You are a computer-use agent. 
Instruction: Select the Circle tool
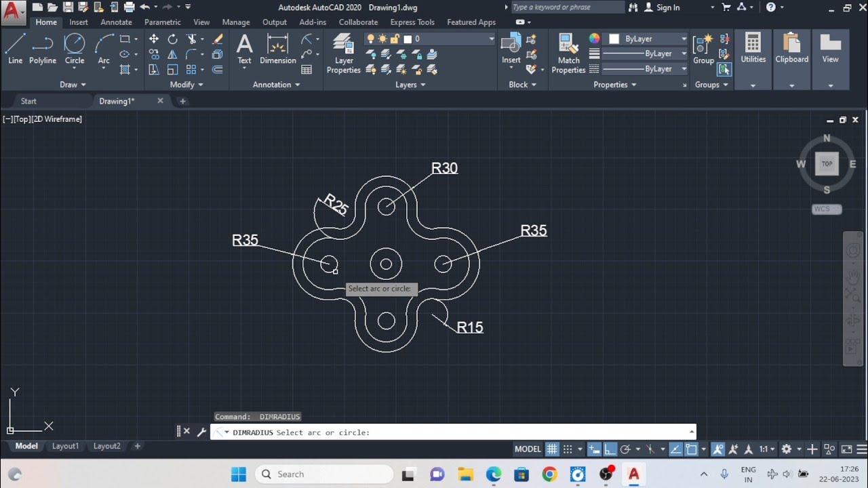(75, 49)
